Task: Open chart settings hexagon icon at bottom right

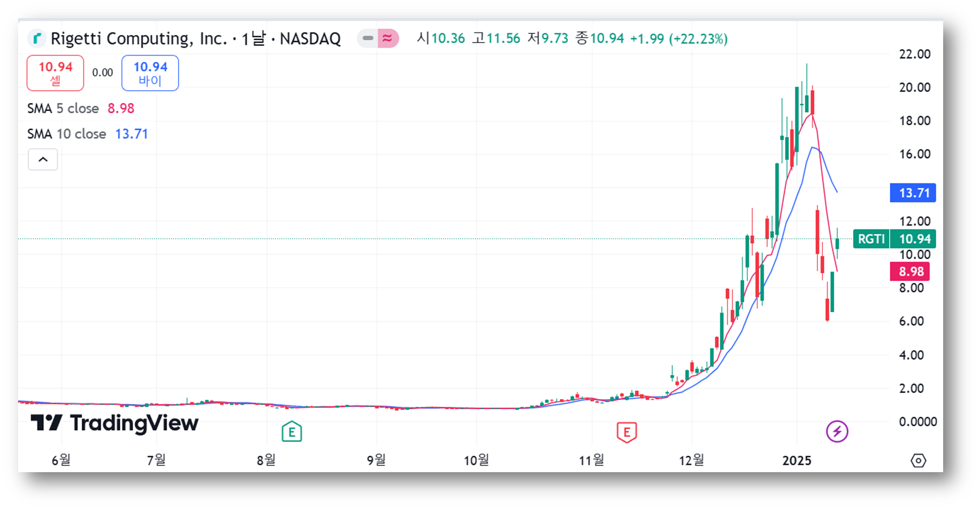Action: (918, 460)
